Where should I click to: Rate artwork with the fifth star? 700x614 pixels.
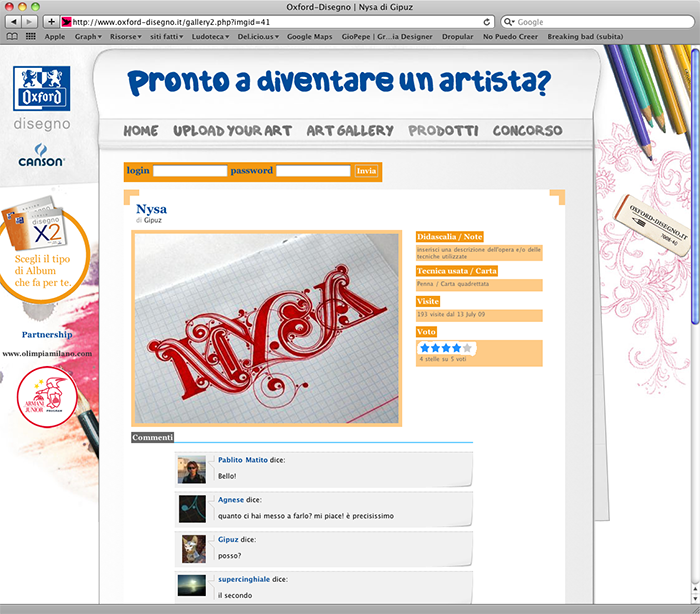pyautogui.click(x=467, y=348)
